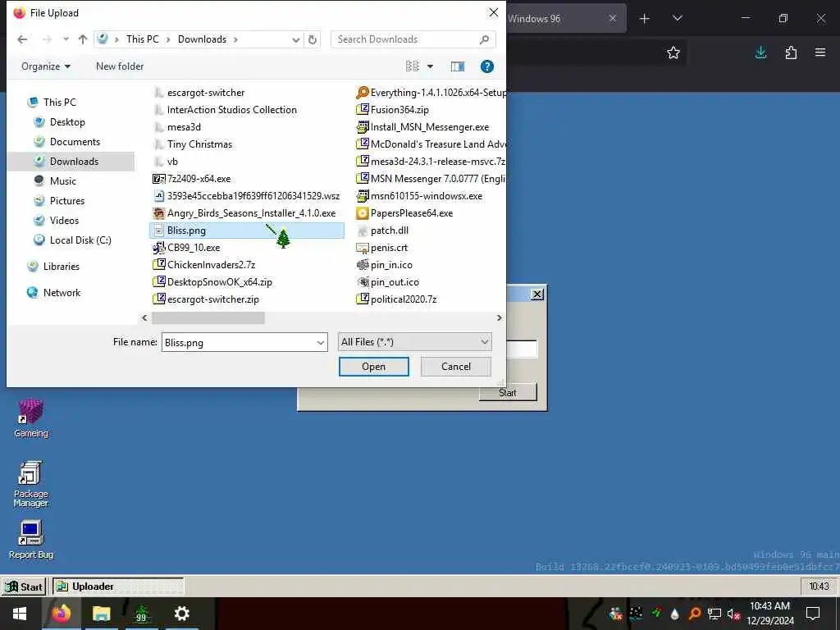
Task: Open a new Firefox tab
Action: point(645,19)
